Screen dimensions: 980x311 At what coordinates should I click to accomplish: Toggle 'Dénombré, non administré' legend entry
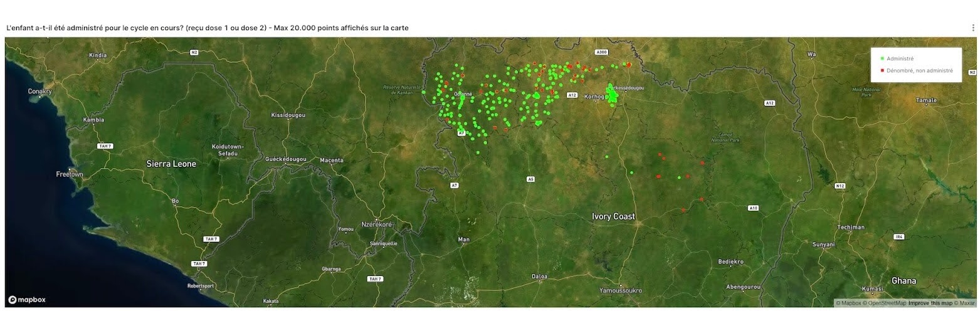click(919, 71)
